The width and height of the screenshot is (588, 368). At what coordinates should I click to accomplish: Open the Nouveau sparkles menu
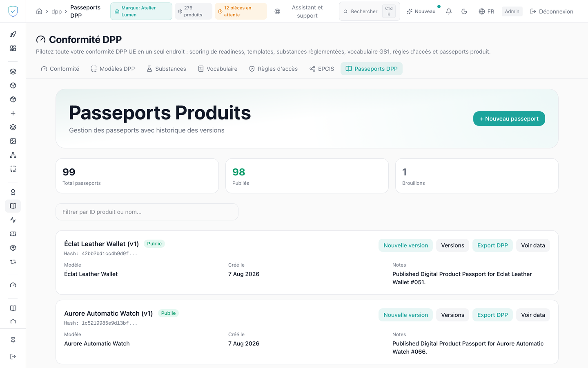click(x=421, y=11)
